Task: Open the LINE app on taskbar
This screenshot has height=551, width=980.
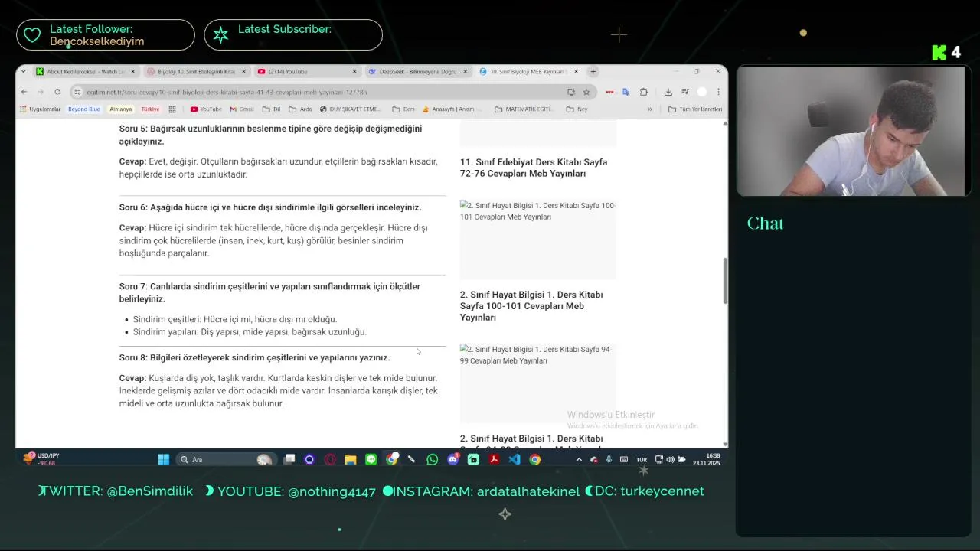Action: (371, 459)
